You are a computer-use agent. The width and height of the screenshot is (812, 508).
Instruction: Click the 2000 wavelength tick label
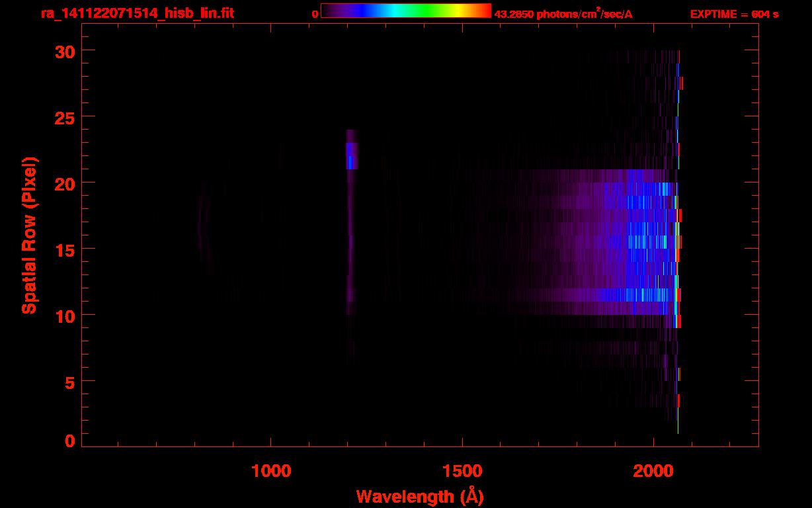pos(653,471)
